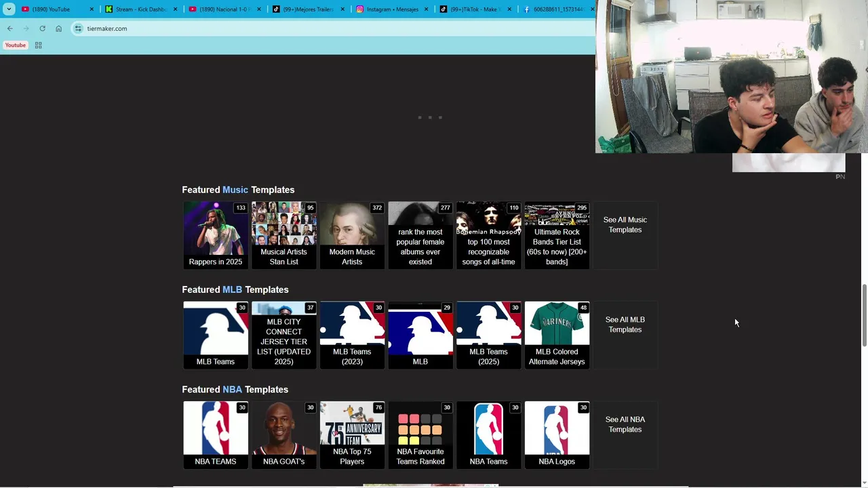The height and width of the screenshot is (488, 868).
Task: Switch to the Nacional 1-0 YouTube tab
Action: pyautogui.click(x=224, y=9)
